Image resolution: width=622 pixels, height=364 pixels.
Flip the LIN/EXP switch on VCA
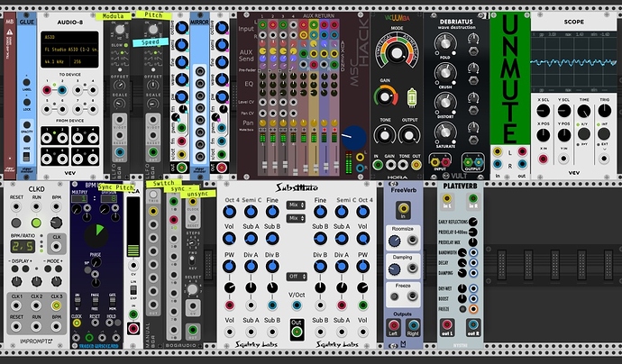[133, 290]
